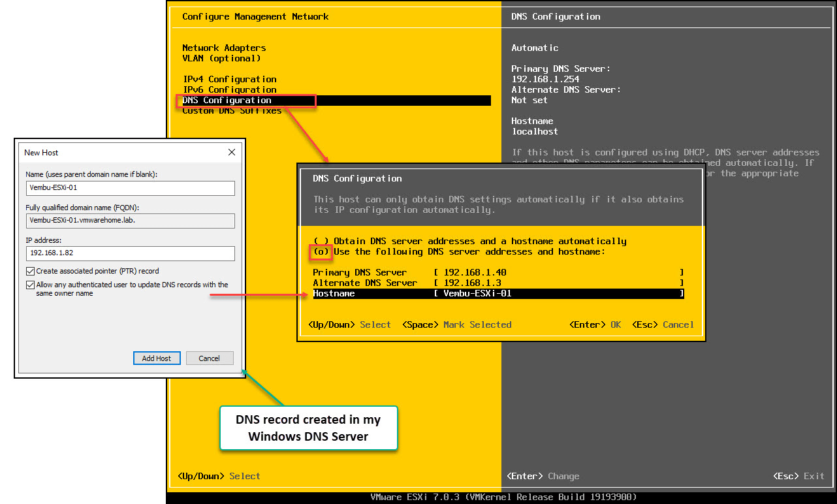The width and height of the screenshot is (837, 504).
Task: Close the New Host dialog
Action: (231, 152)
